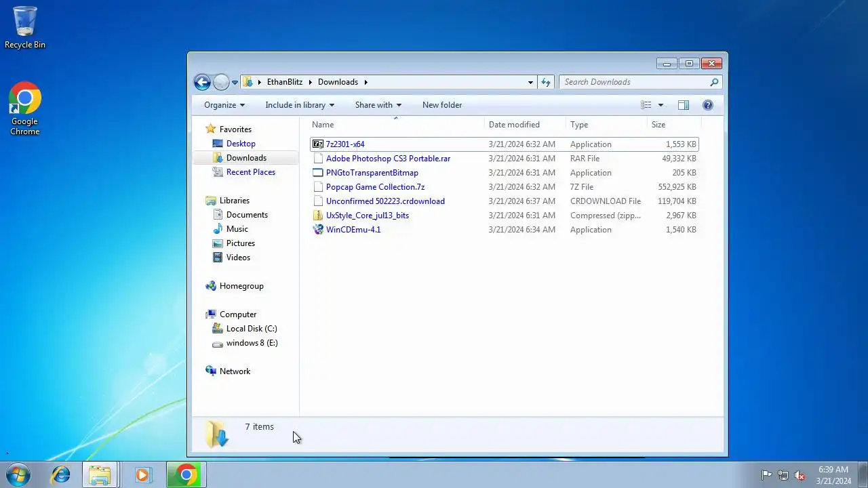Click '3/21/2024 6:34 AM' date of WinCDEmu

click(x=522, y=230)
